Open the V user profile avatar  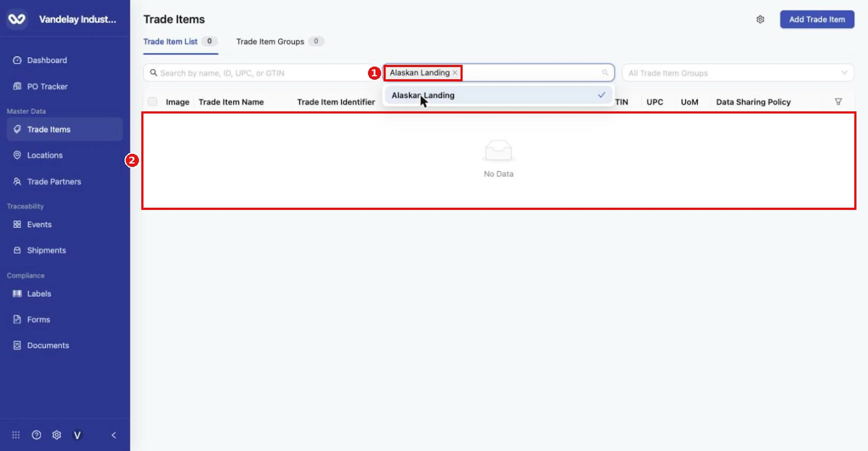coord(77,435)
